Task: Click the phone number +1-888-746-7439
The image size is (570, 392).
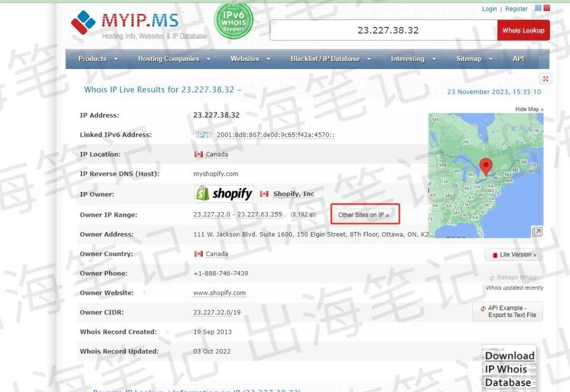Action: pos(221,274)
